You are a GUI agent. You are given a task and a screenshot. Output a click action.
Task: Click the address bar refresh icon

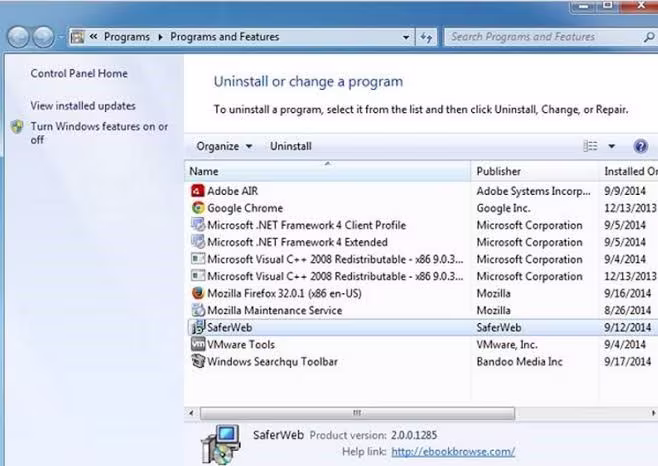click(426, 37)
